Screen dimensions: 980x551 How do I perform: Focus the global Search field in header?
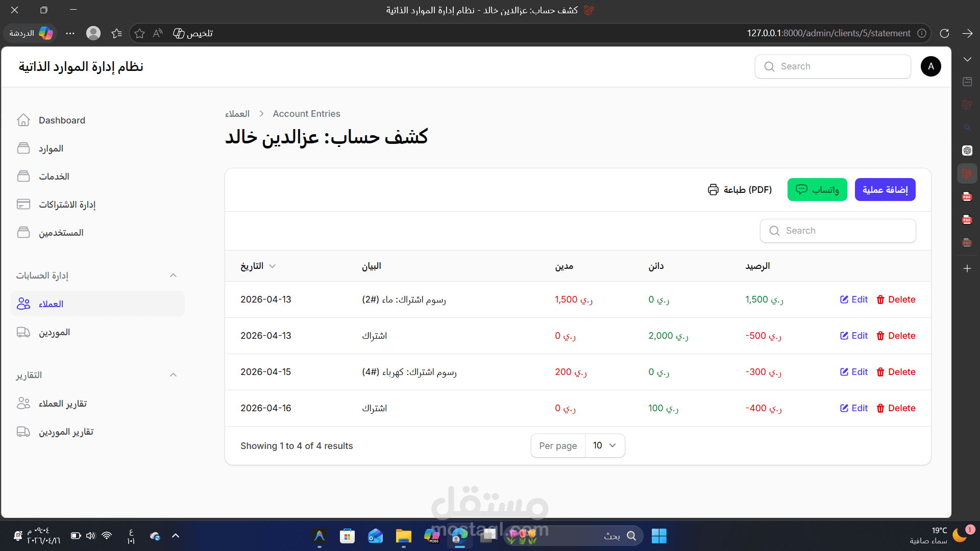[x=832, y=67]
